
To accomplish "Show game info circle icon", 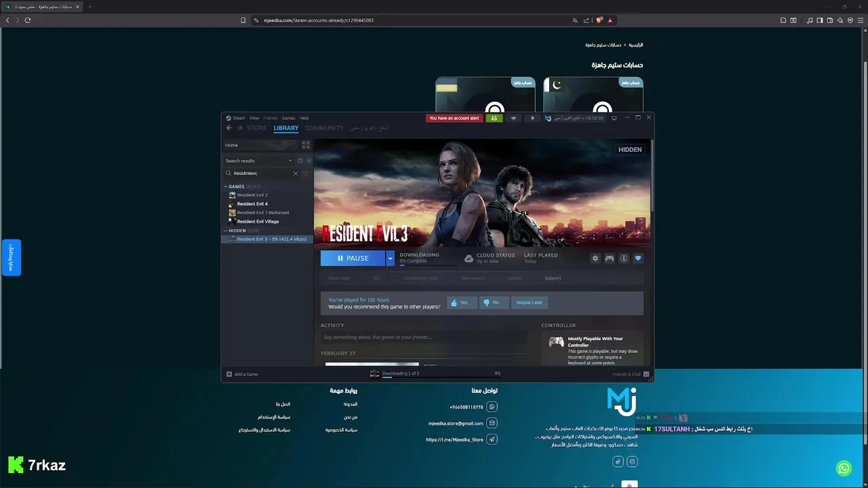I will 624,258.
